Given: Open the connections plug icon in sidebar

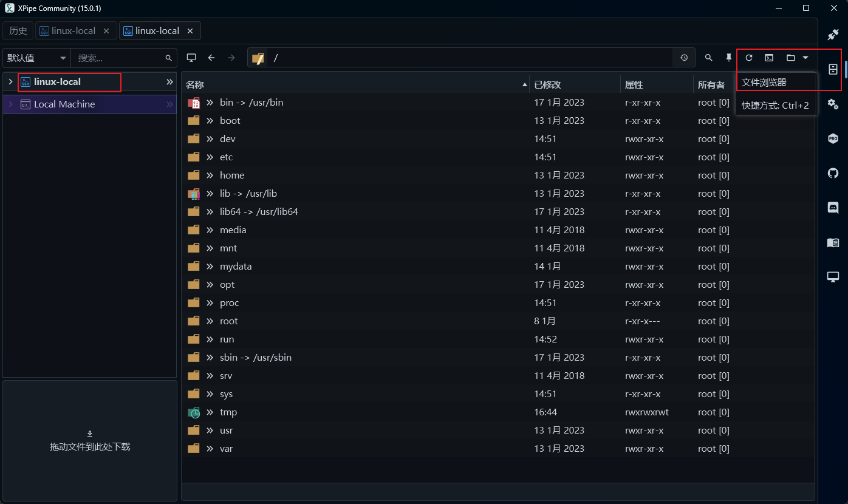Looking at the screenshot, I should tap(833, 35).
